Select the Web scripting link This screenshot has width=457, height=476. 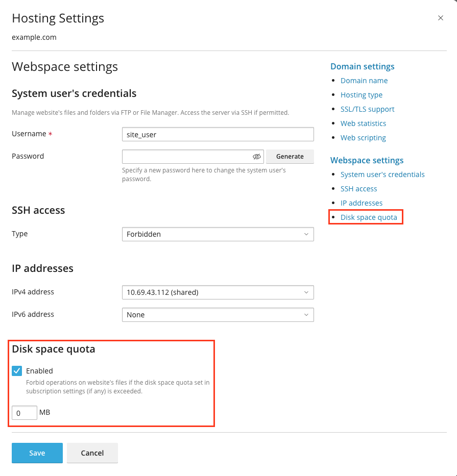point(363,138)
